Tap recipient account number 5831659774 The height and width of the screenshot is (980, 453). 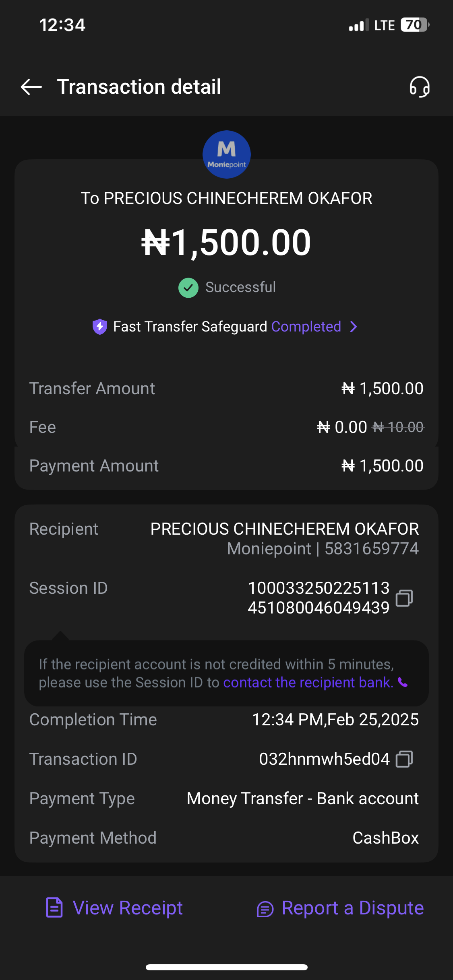pyautogui.click(x=371, y=549)
